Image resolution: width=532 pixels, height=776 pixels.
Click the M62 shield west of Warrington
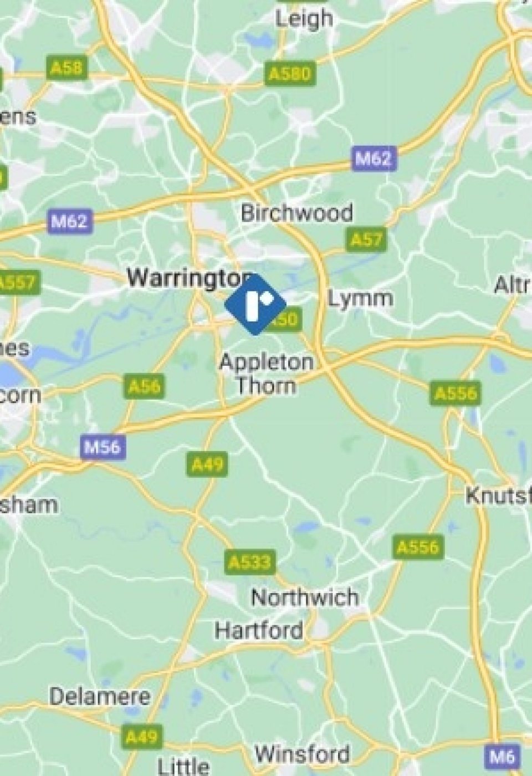tap(69, 221)
